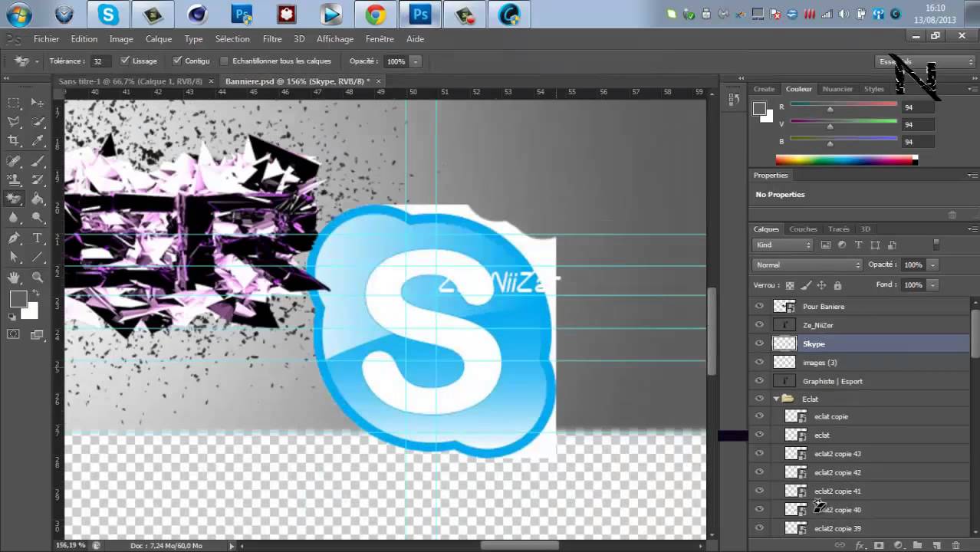
Task: Select the Healing Brush tool
Action: click(x=14, y=161)
